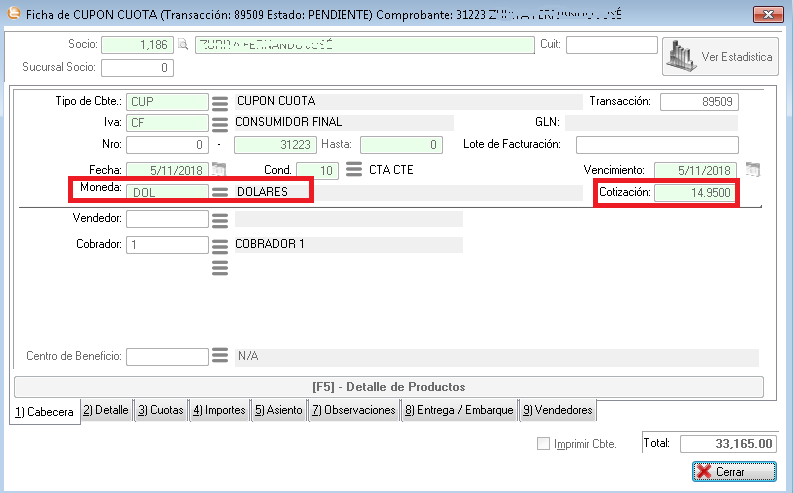The height and width of the screenshot is (493, 793).
Task: Open calendar icon beside Vencimiento
Action: 754,169
